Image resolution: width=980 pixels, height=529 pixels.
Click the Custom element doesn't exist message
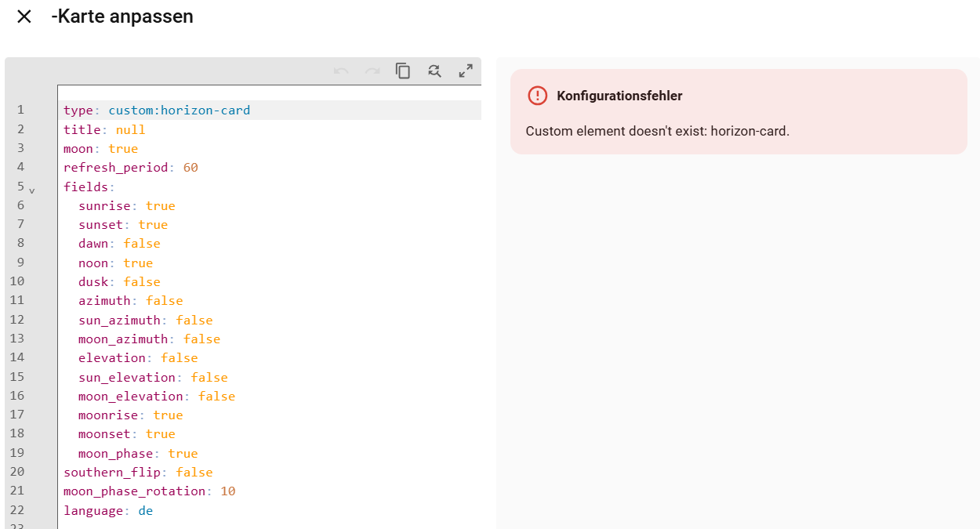coord(658,131)
